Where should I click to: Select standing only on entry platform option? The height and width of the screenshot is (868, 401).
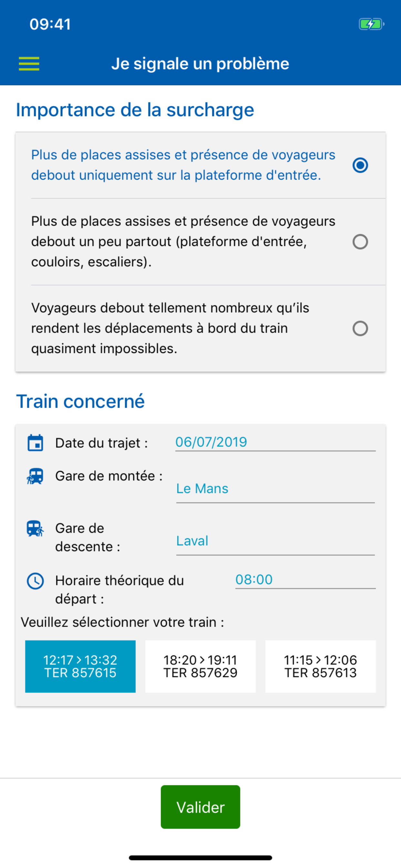pos(360,165)
